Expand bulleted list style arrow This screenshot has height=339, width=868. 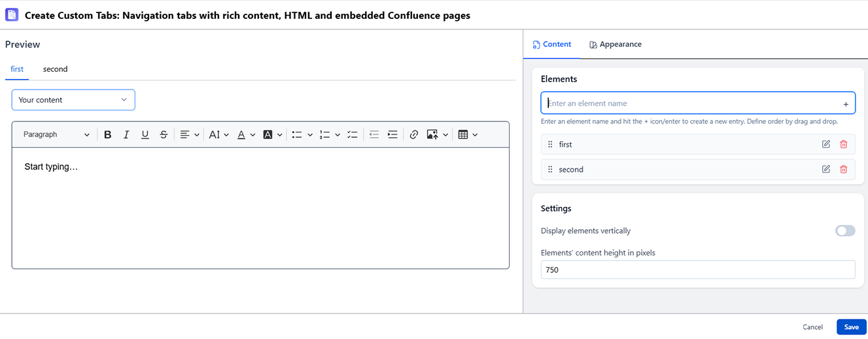310,135
